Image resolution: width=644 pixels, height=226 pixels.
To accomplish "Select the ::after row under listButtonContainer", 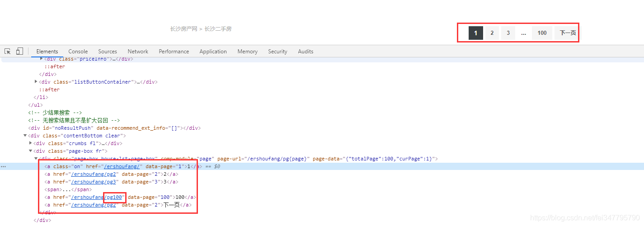I will 49,89.
